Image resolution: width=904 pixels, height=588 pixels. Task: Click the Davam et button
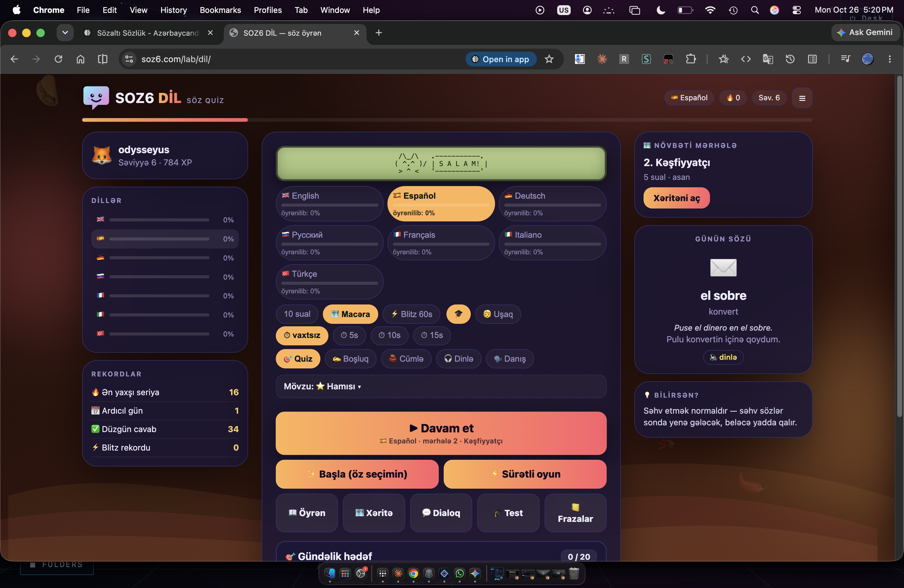tap(441, 433)
